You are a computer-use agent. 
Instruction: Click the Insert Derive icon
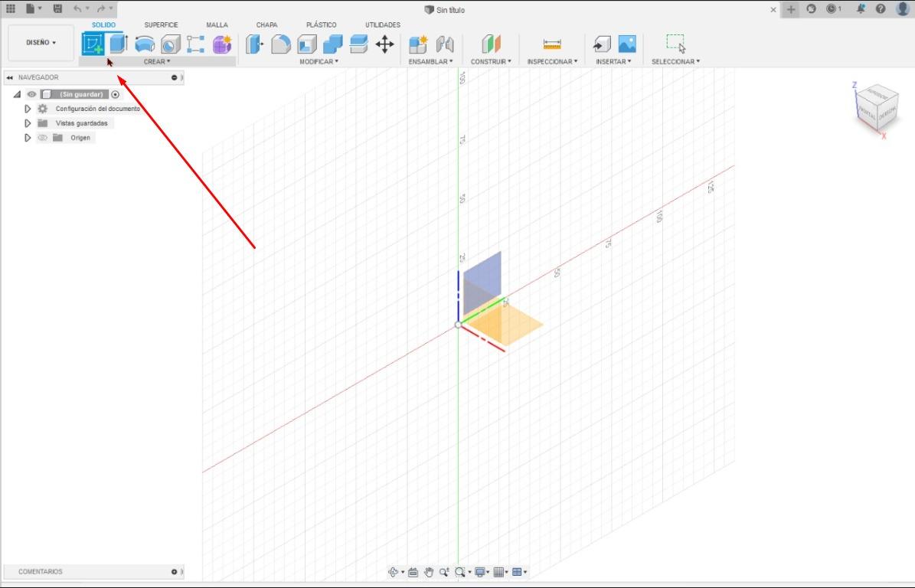602,44
